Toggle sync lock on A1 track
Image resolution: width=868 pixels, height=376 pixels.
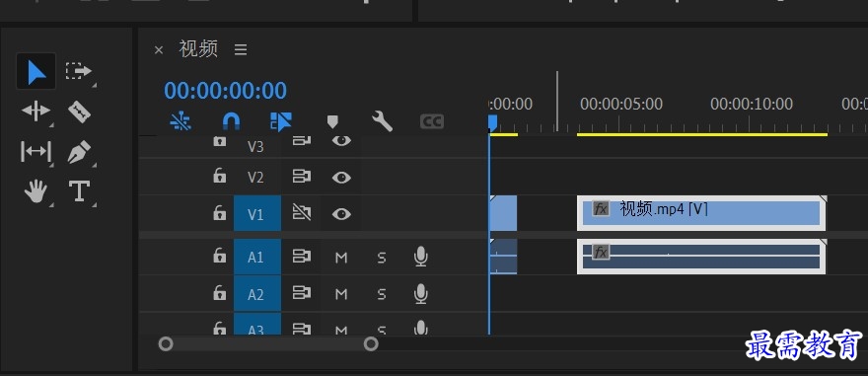[301, 257]
